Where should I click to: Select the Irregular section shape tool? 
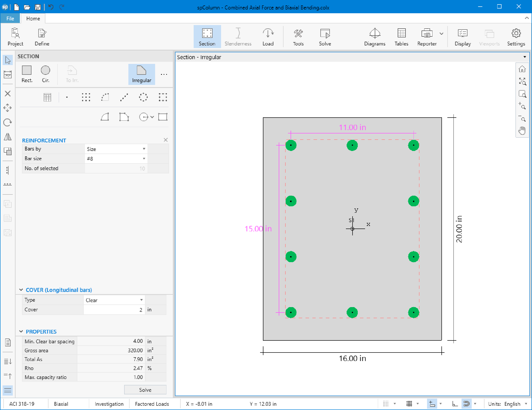[142, 74]
